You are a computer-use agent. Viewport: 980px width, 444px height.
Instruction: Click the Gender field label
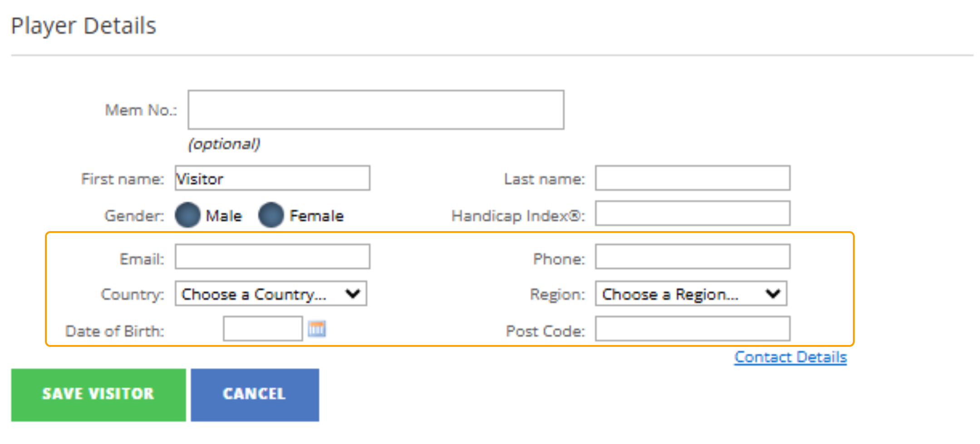pyautogui.click(x=134, y=216)
